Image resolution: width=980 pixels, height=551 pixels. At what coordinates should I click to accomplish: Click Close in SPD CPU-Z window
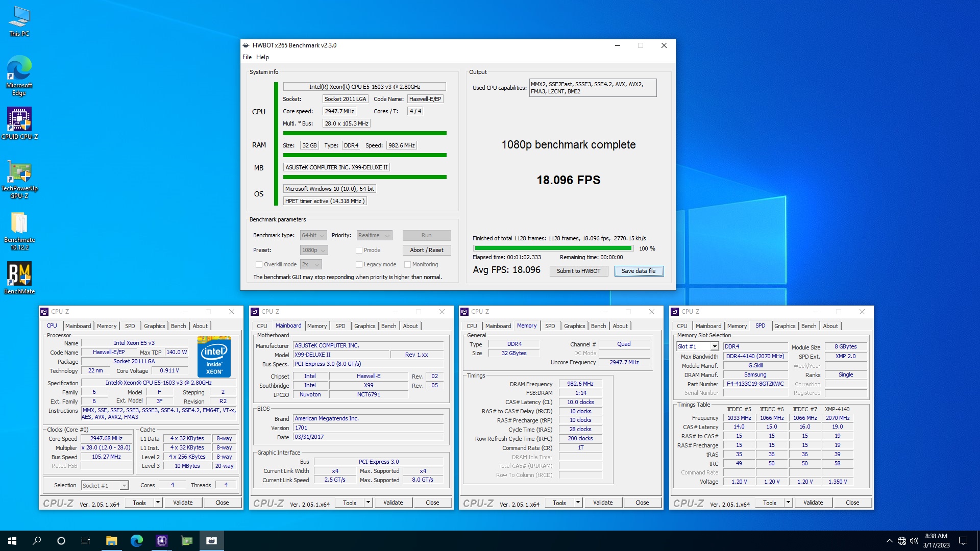coord(852,503)
